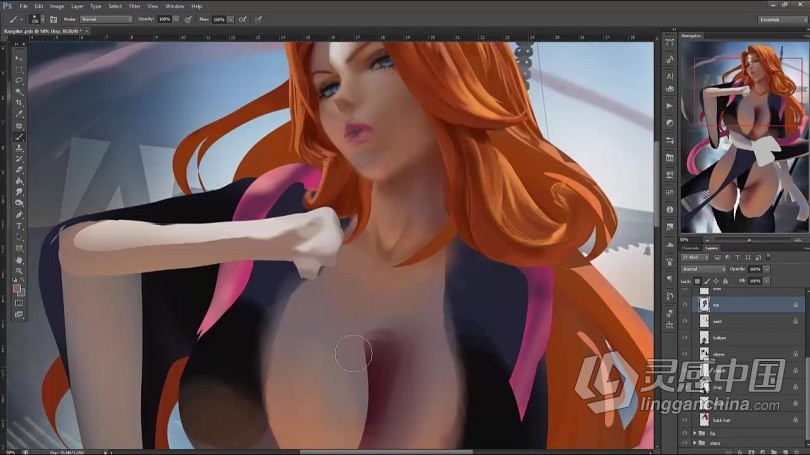Image resolution: width=810 pixels, height=455 pixels.
Task: Hide the back hair layer
Action: [x=685, y=420]
